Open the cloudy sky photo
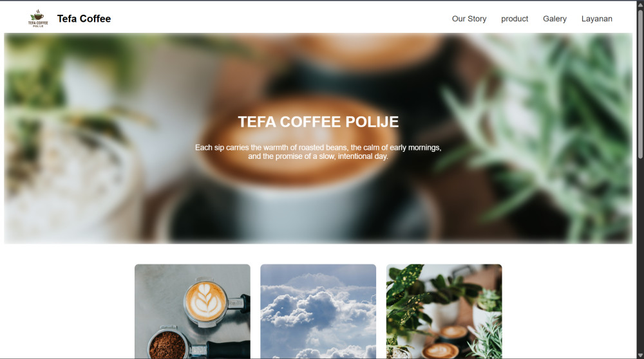 tap(318, 311)
